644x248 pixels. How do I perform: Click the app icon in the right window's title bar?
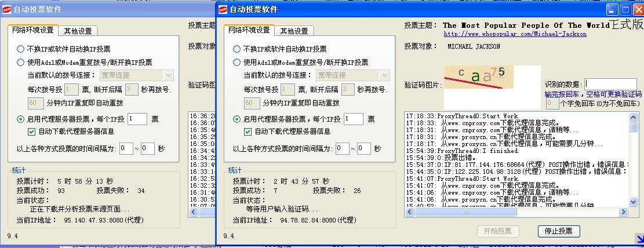pyautogui.click(x=223, y=9)
